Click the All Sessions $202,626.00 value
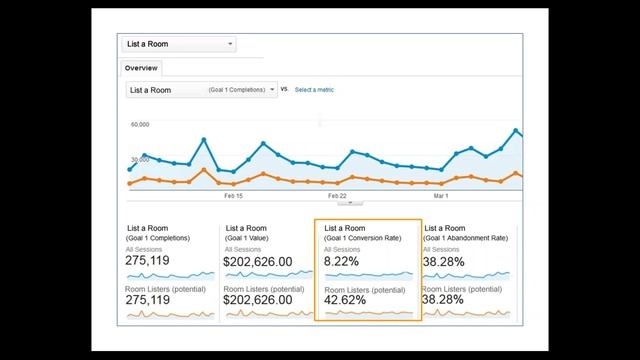Screen dimensions: 640x360 coord(258,262)
